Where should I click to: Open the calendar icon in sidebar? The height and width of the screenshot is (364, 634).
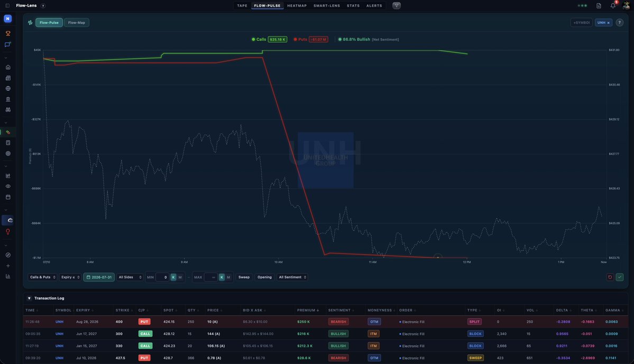[8, 197]
